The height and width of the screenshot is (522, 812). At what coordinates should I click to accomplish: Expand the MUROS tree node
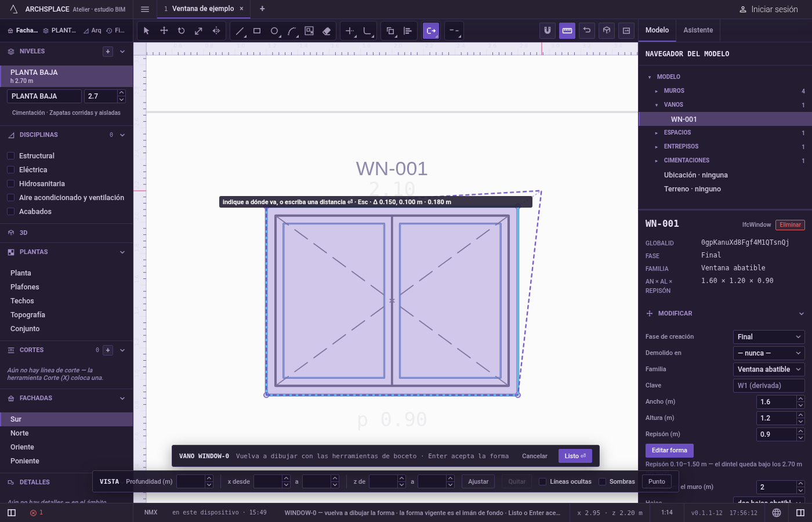click(657, 91)
